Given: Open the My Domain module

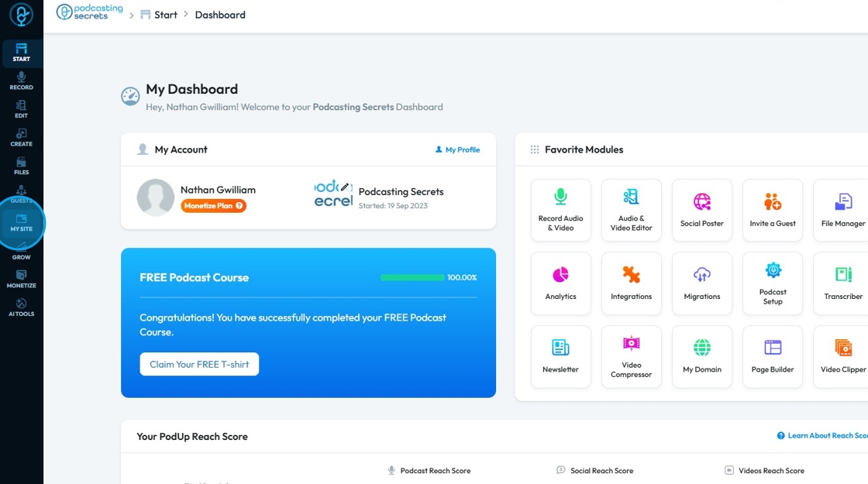Looking at the screenshot, I should [x=702, y=356].
